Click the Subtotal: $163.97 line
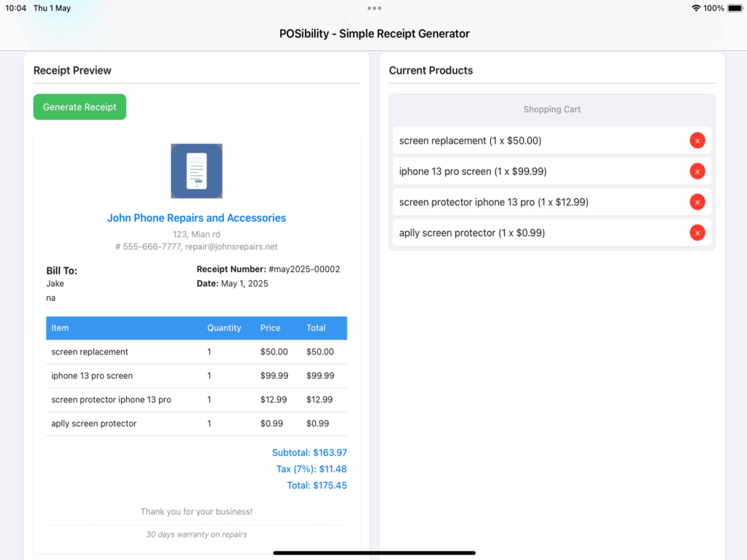 (x=309, y=452)
